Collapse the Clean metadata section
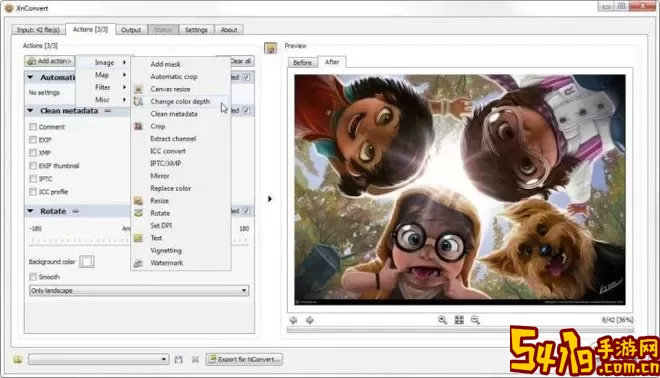The image size is (660, 378). (30, 111)
